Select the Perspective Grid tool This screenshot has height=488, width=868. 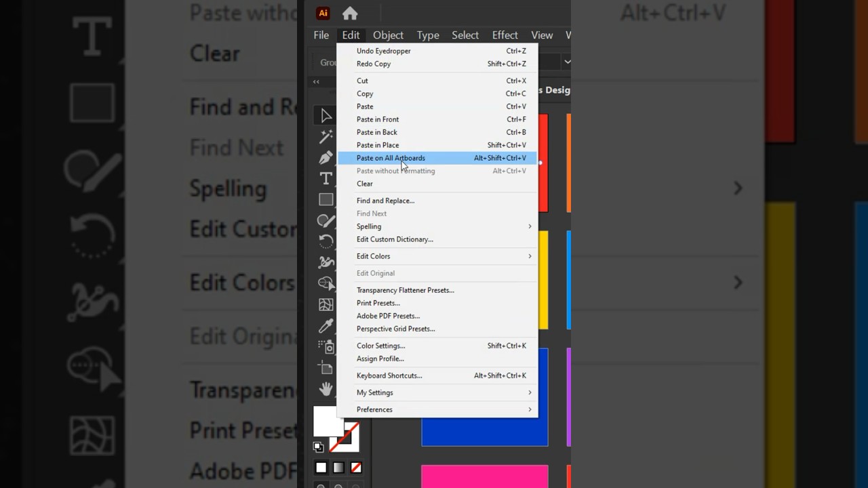coord(326,305)
